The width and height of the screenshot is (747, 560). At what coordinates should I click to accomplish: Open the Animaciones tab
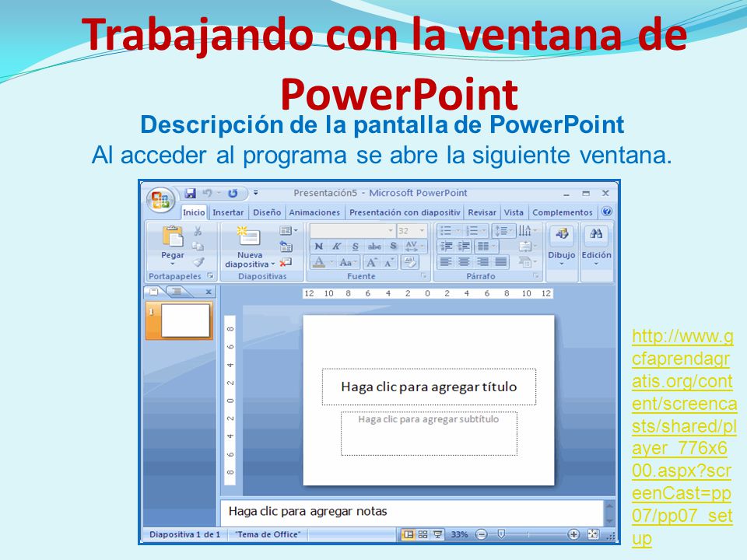(x=314, y=212)
